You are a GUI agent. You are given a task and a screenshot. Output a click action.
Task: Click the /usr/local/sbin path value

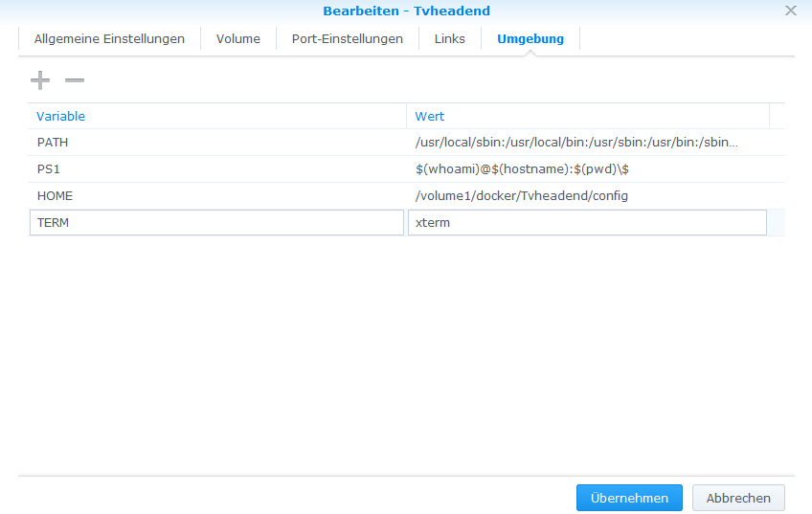[x=588, y=143]
